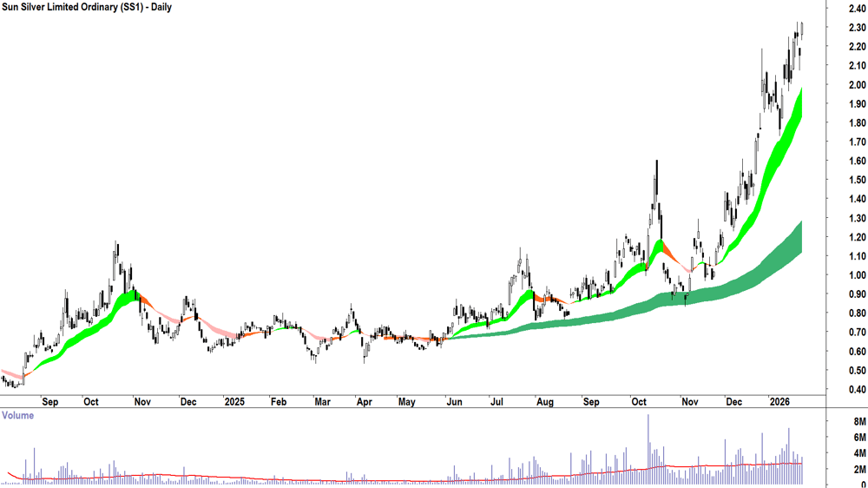Click the 'Jul' month label
This screenshot has height=488, width=868.
(x=496, y=401)
